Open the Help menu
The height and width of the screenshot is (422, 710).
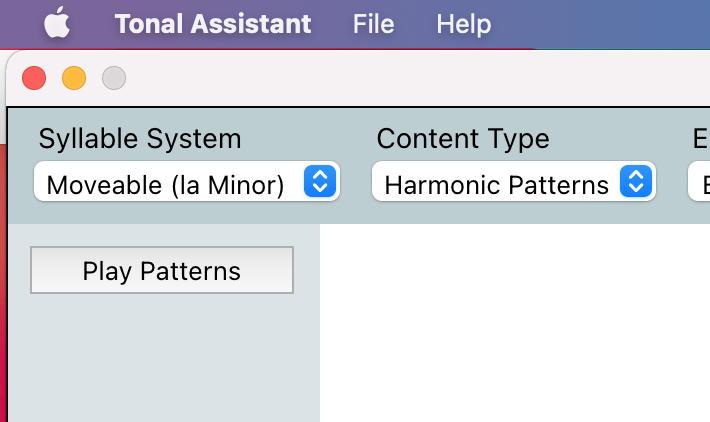(x=464, y=24)
